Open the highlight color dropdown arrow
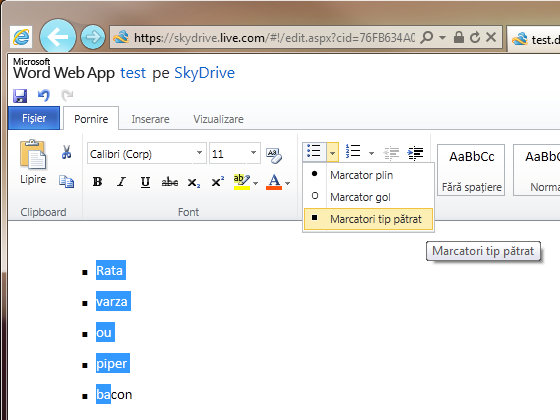 pos(255,184)
